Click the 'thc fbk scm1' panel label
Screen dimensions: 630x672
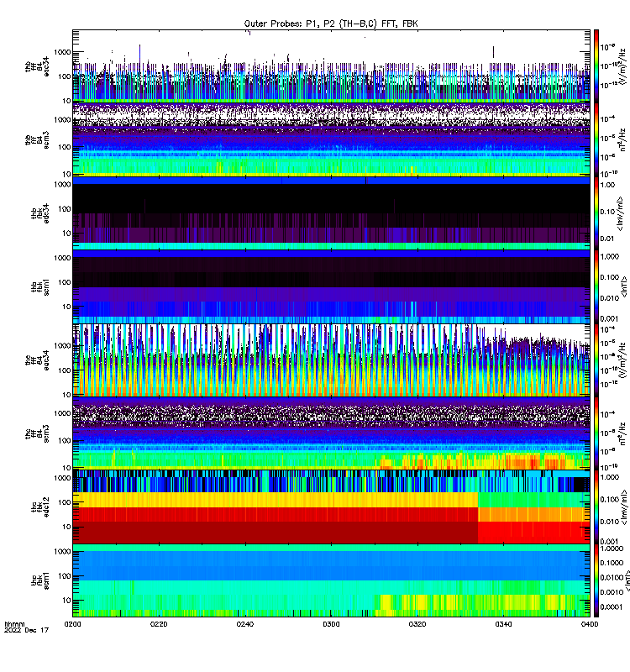[39, 580]
